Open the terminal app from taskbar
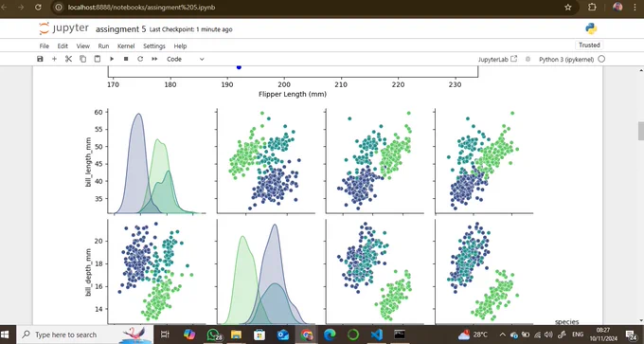Viewport: 644px width, 344px height. [x=400, y=335]
